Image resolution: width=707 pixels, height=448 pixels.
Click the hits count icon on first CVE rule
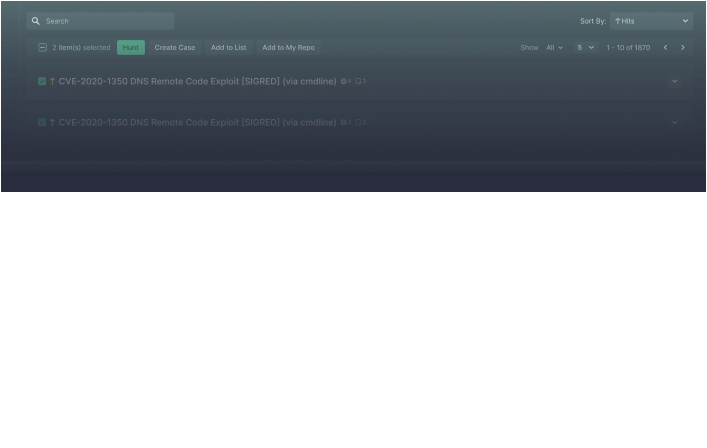click(344, 81)
